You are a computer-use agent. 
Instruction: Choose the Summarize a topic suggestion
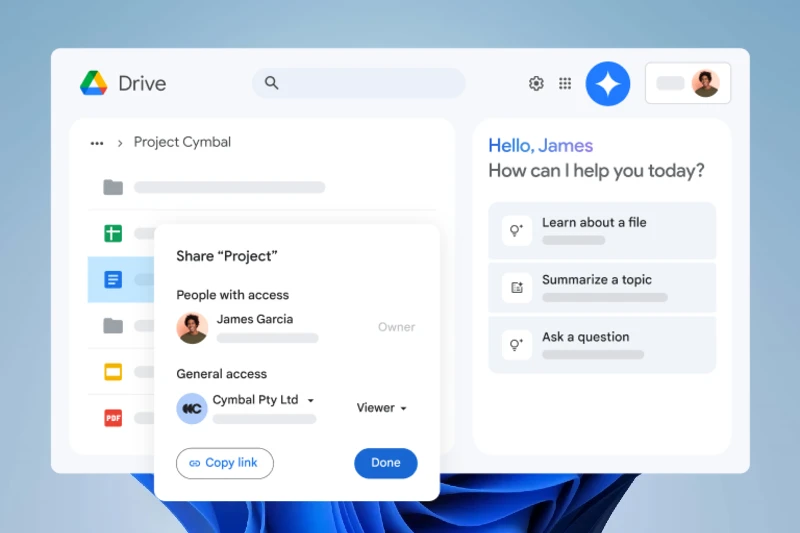[x=601, y=288]
